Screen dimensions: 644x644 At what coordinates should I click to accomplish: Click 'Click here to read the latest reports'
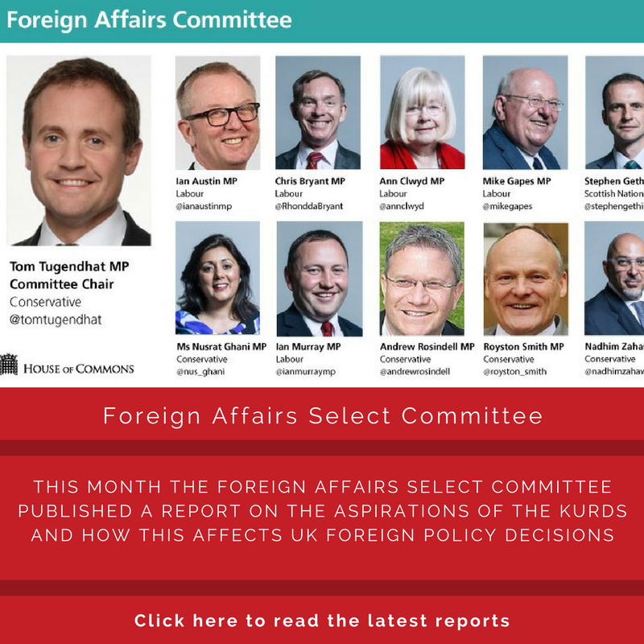click(x=322, y=621)
